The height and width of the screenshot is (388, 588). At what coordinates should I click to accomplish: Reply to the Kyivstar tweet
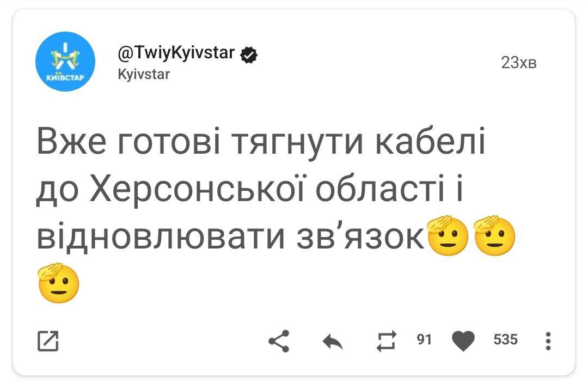(x=333, y=342)
